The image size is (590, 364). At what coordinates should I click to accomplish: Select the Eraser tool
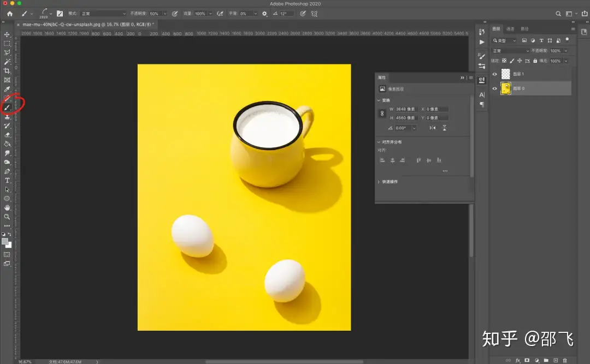(x=7, y=135)
